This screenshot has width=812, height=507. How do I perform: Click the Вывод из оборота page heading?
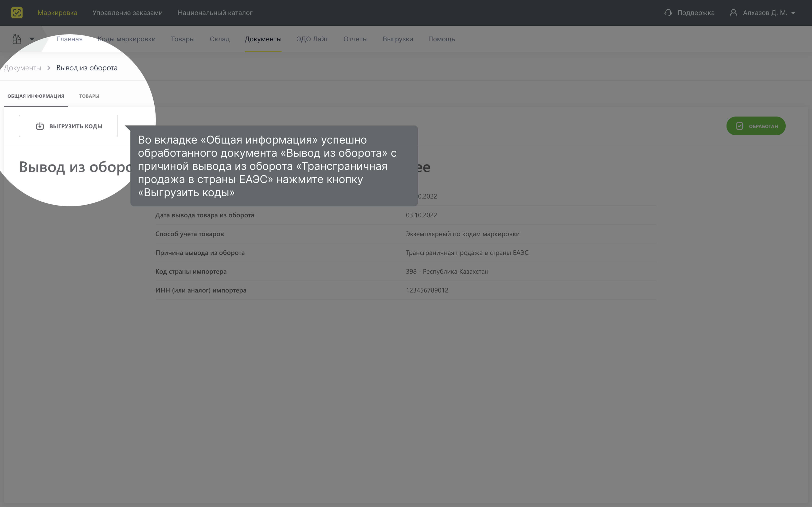[x=75, y=167]
